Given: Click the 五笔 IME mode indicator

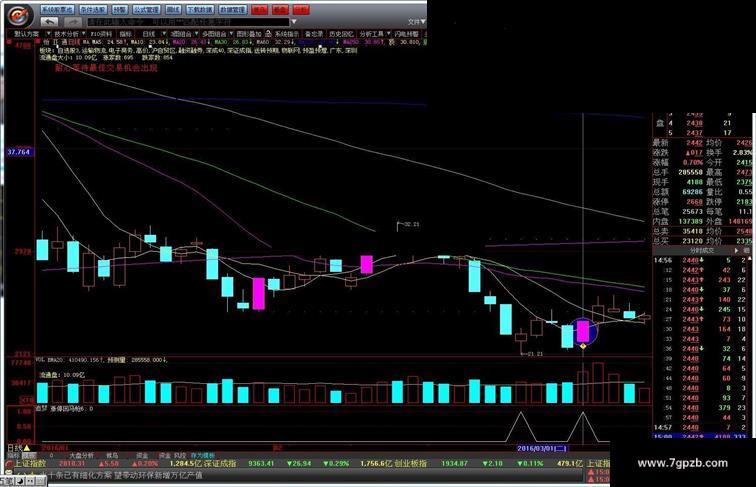Looking at the screenshot, I should [x=7, y=481].
